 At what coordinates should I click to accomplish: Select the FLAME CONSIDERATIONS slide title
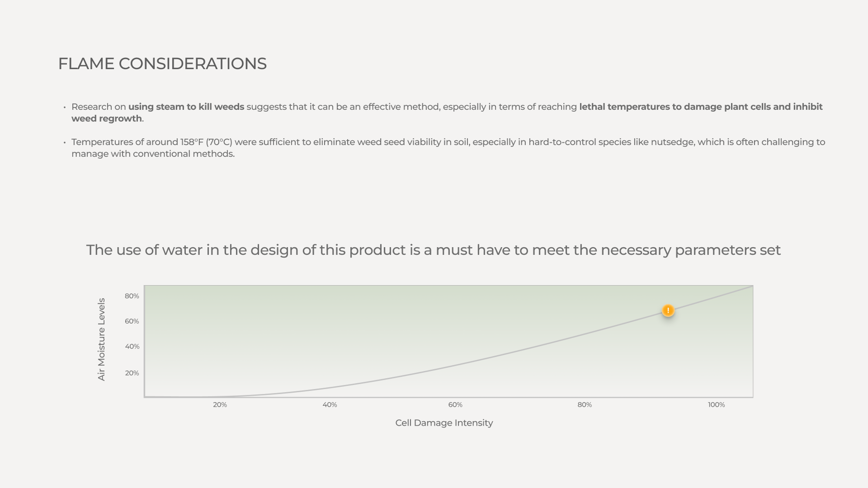coord(162,64)
